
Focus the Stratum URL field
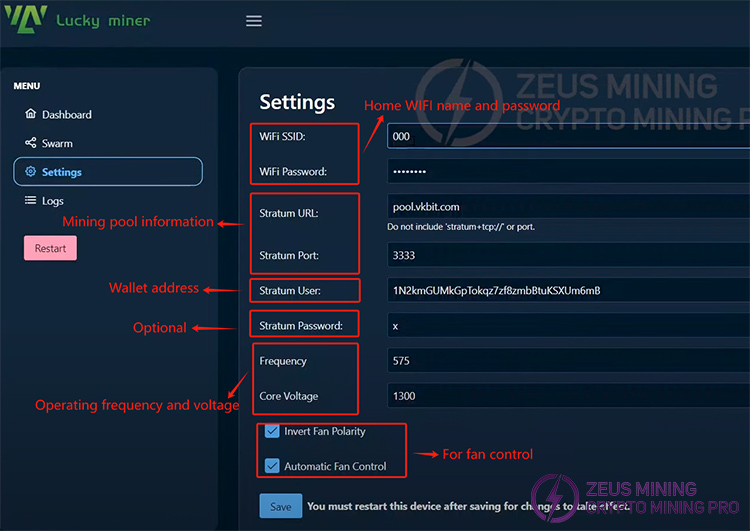coord(568,207)
